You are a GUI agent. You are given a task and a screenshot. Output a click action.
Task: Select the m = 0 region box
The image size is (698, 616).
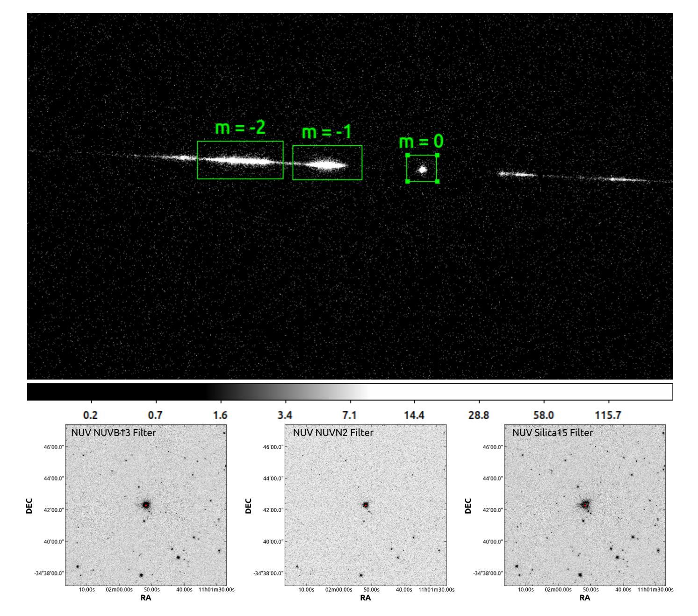click(422, 168)
